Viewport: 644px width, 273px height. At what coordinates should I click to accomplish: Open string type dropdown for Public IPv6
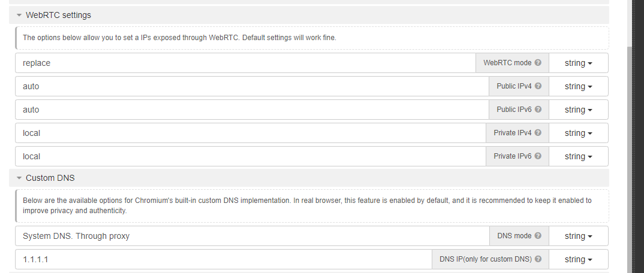[x=578, y=110]
